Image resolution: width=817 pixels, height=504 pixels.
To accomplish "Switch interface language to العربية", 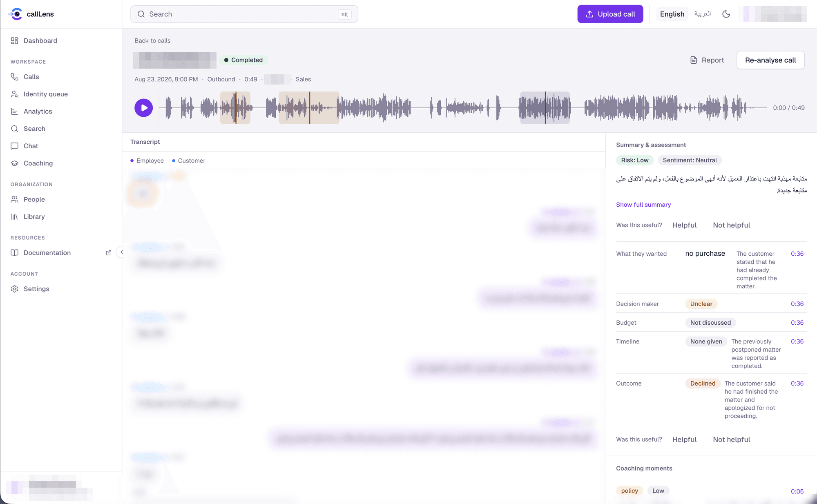I will (x=703, y=14).
